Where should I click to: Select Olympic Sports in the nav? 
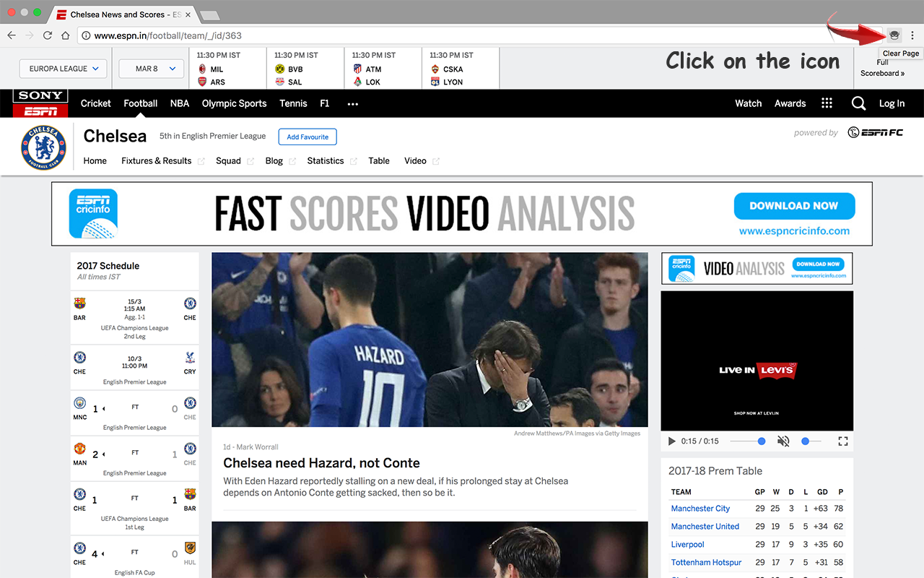(234, 103)
